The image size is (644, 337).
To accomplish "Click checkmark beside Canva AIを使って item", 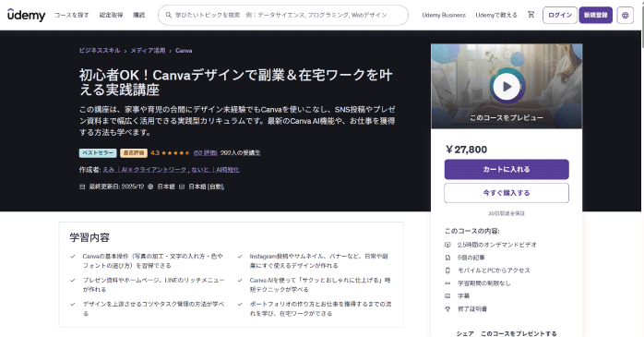I will point(240,281).
